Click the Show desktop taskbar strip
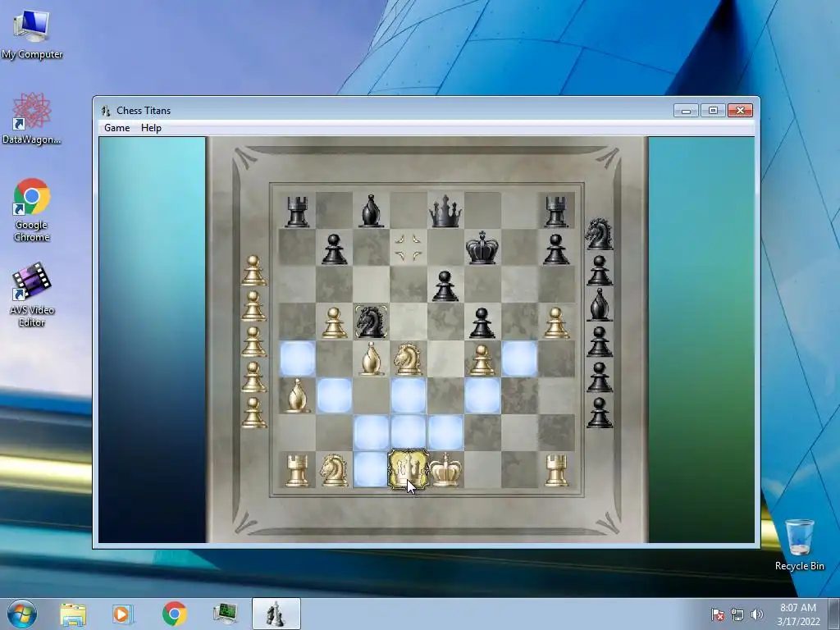The image size is (840, 630). point(834,614)
